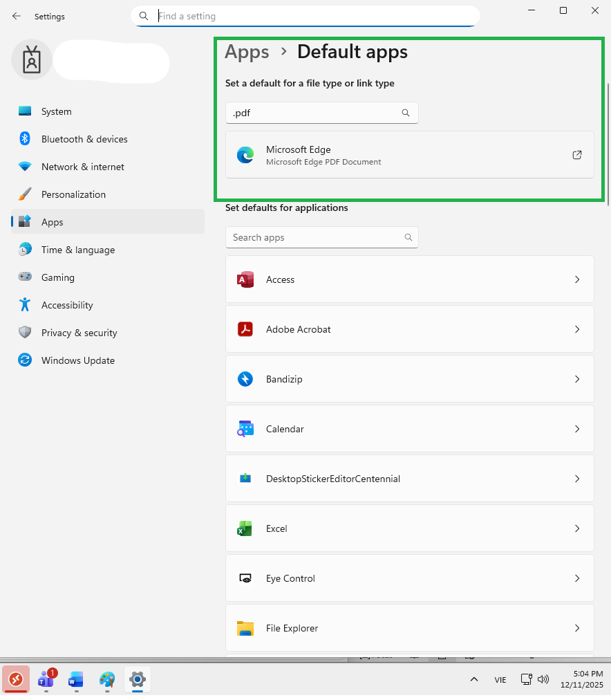The height and width of the screenshot is (700, 611).
Task: Open Microsoft Teams from the taskbar
Action: tap(46, 680)
